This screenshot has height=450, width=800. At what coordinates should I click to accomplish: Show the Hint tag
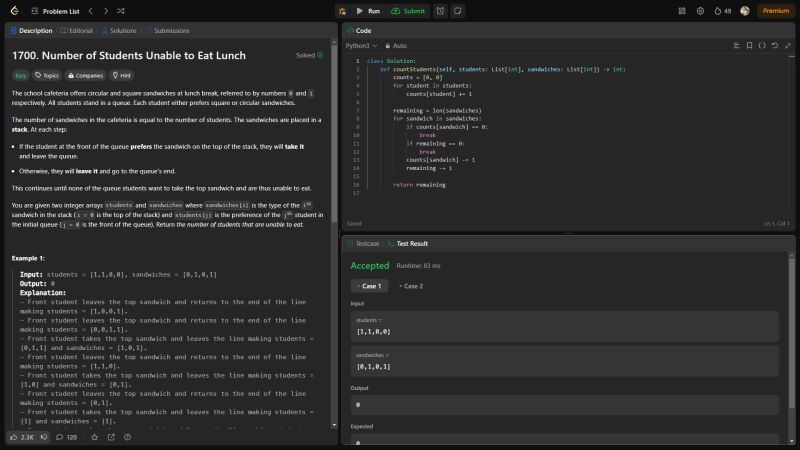coord(121,76)
